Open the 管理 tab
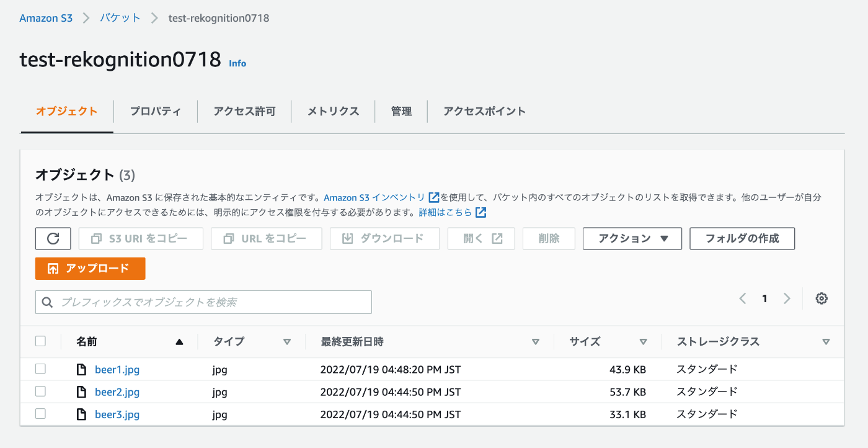Viewport: 868px width, 448px height. click(x=401, y=112)
